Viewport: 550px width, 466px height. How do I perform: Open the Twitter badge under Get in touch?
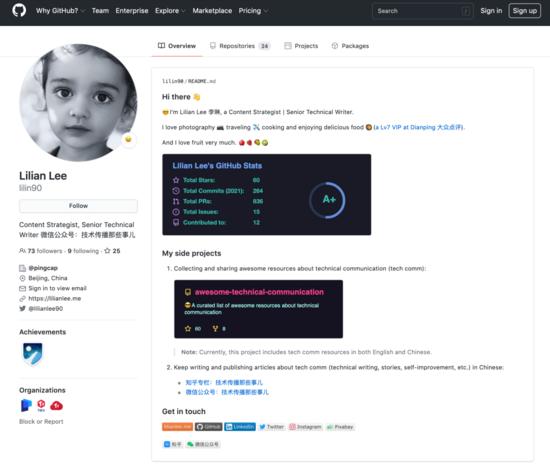point(272,427)
